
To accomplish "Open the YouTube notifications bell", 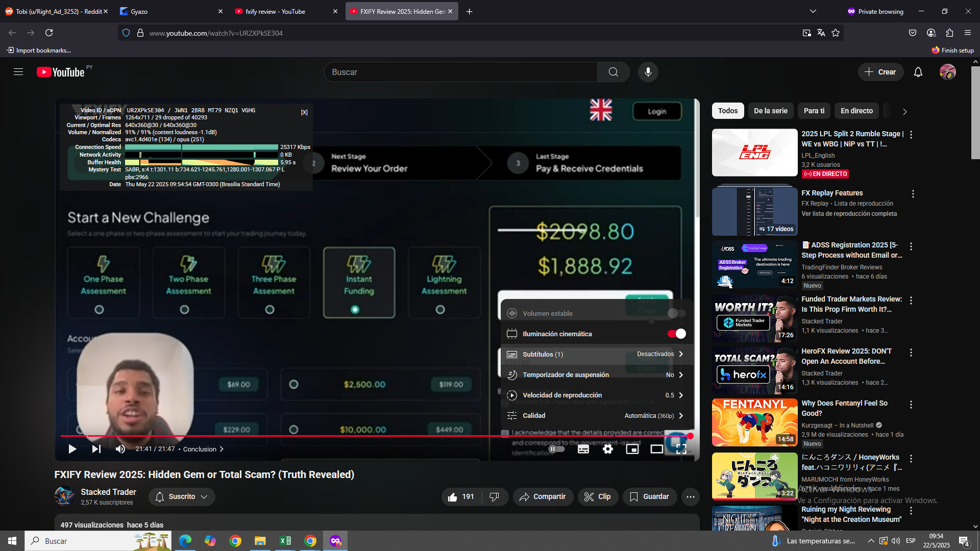I will point(918,72).
